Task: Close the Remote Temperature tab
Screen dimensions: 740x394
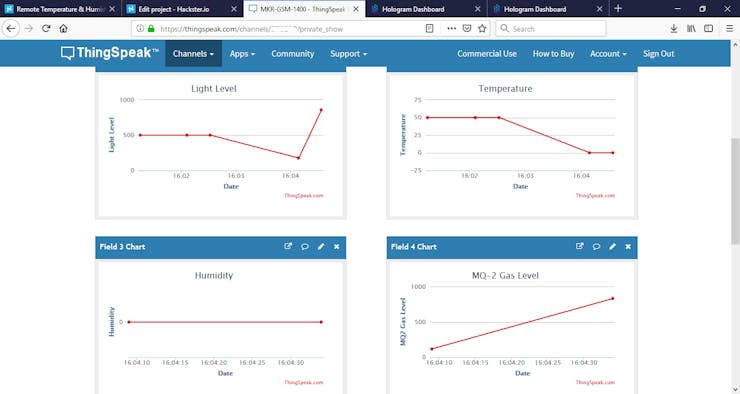Action: click(112, 8)
